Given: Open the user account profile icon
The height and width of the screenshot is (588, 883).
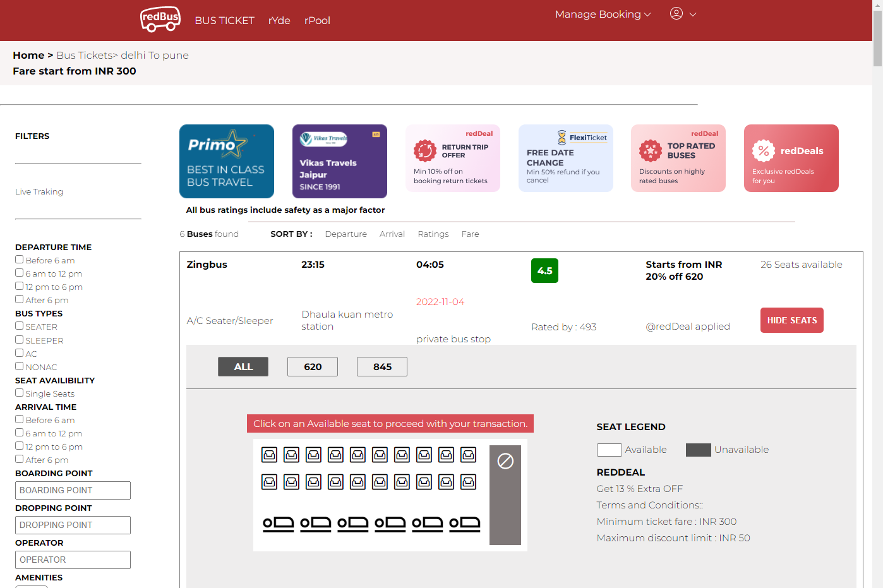Looking at the screenshot, I should coord(676,14).
